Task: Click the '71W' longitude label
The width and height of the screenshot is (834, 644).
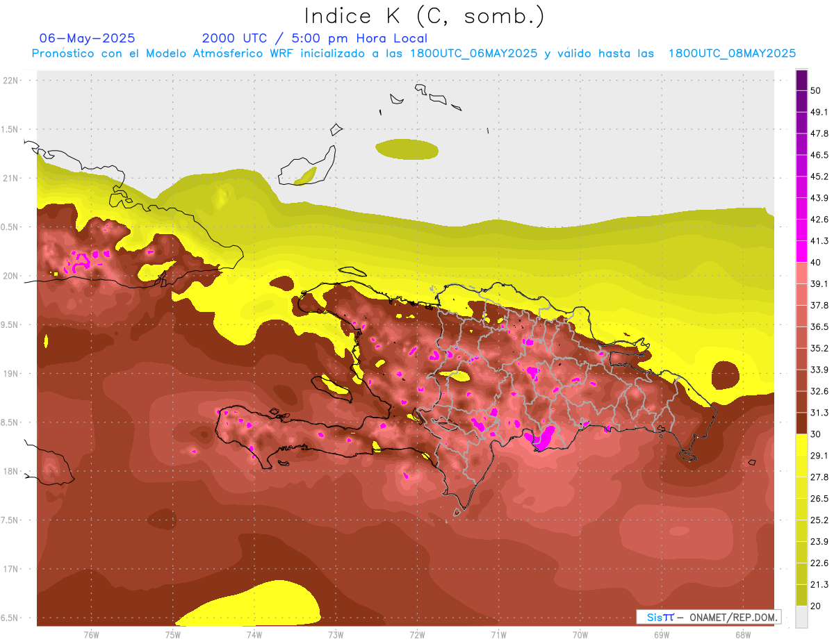Action: (x=498, y=635)
